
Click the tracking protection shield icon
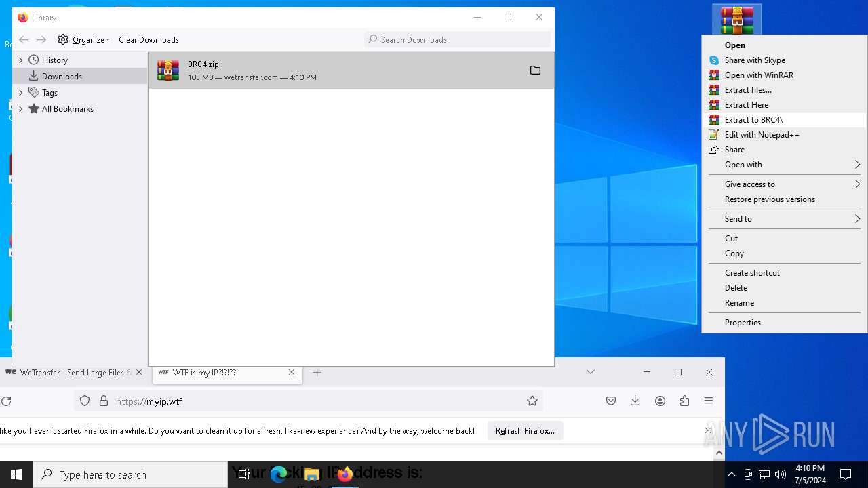pos(85,401)
